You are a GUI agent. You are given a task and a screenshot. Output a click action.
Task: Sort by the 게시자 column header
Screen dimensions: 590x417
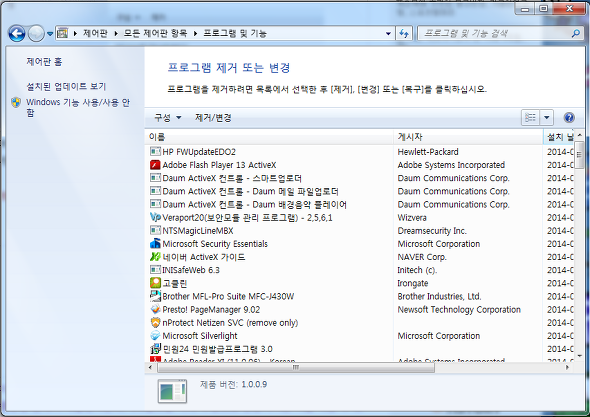468,137
